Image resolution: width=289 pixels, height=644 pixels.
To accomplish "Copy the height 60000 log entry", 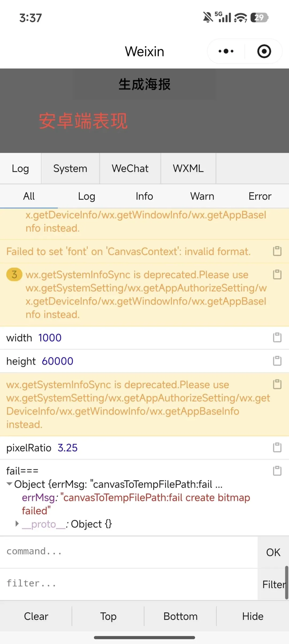I will point(277,361).
